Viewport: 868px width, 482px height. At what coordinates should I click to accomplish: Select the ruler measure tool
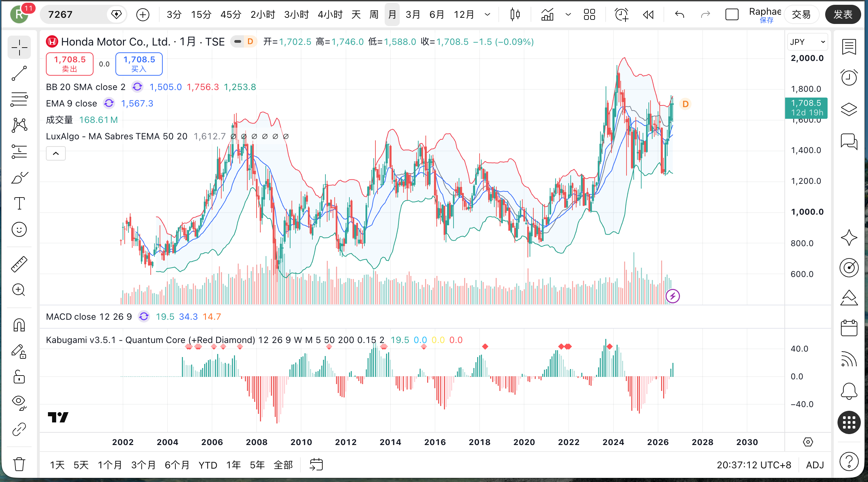pos(19,264)
